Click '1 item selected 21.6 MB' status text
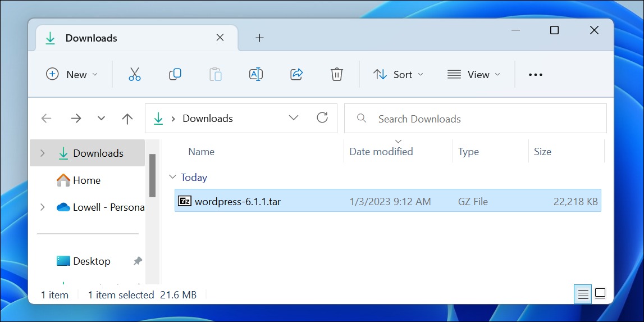The width and height of the screenshot is (644, 322). (x=142, y=294)
